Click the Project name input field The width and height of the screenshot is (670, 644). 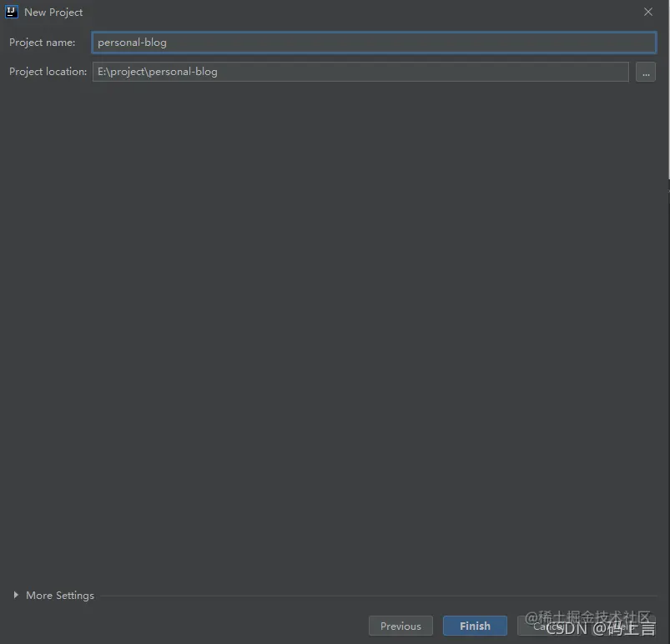[x=374, y=43]
